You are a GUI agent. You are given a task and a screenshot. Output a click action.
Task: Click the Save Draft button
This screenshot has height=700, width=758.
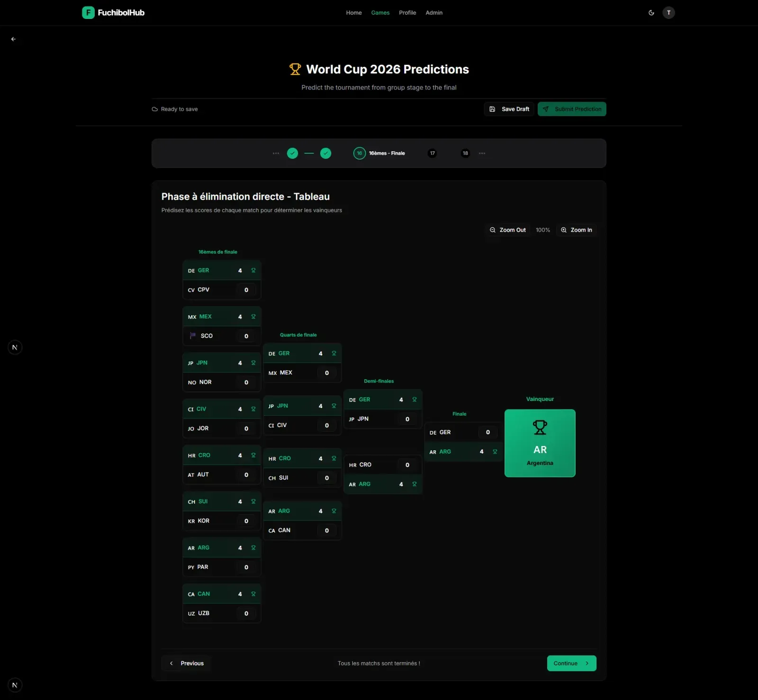point(509,109)
